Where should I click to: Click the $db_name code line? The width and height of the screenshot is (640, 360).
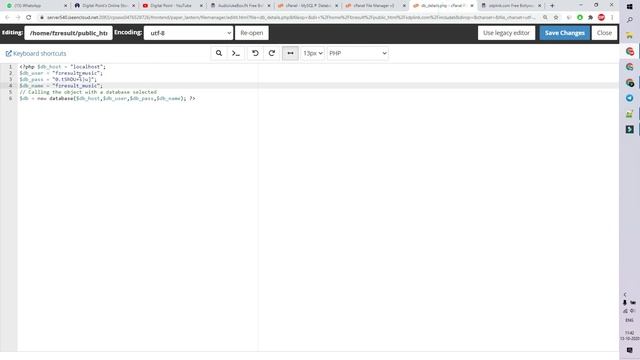(x=61, y=86)
